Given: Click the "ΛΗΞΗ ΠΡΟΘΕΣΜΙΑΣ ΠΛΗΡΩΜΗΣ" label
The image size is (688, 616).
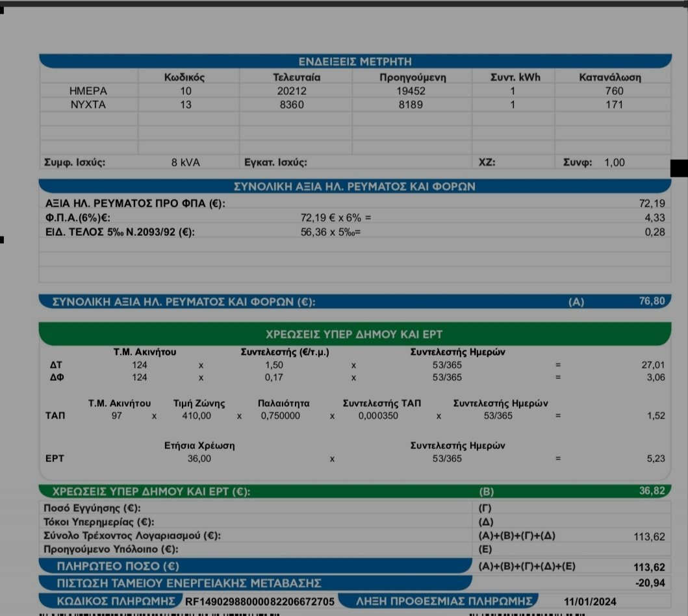Looking at the screenshot, I should (444, 600).
